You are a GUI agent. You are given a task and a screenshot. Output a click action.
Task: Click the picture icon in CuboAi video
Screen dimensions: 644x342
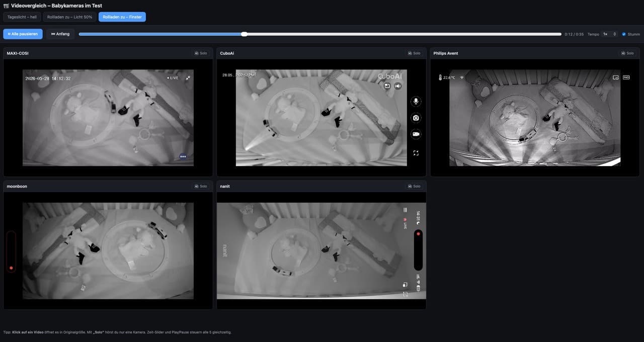point(387,86)
